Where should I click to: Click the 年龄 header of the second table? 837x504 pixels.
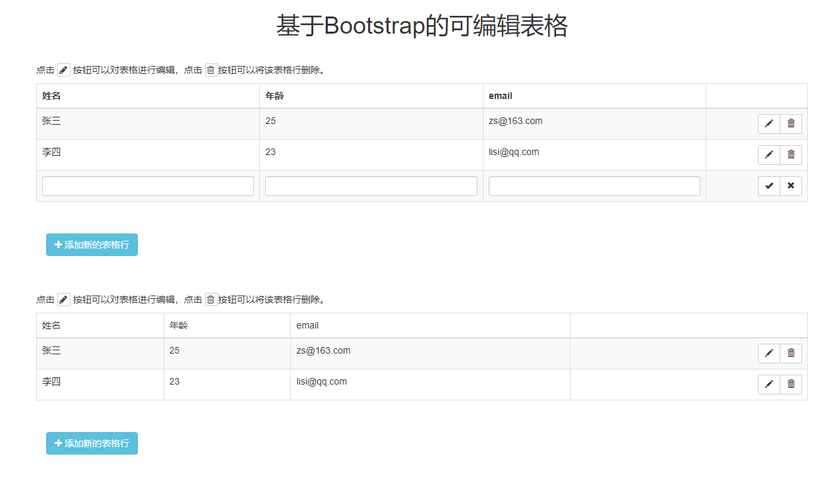click(179, 325)
